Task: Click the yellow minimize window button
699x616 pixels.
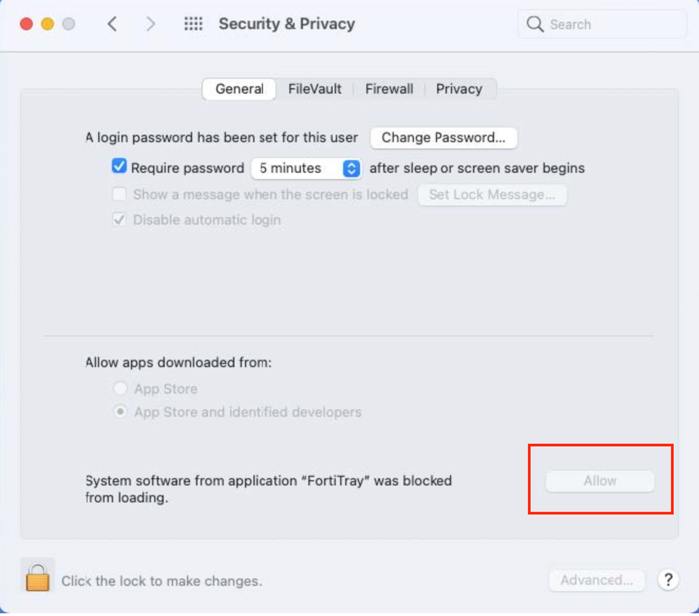Action: coord(48,24)
